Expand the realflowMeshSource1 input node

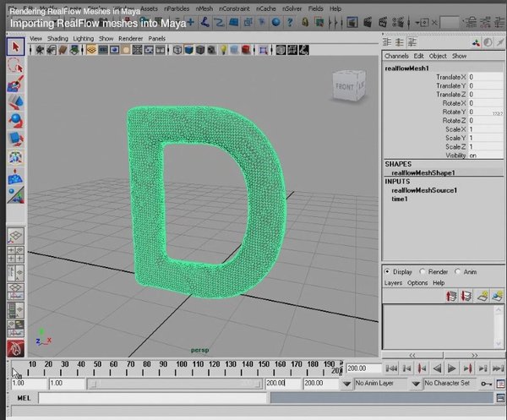(x=424, y=190)
